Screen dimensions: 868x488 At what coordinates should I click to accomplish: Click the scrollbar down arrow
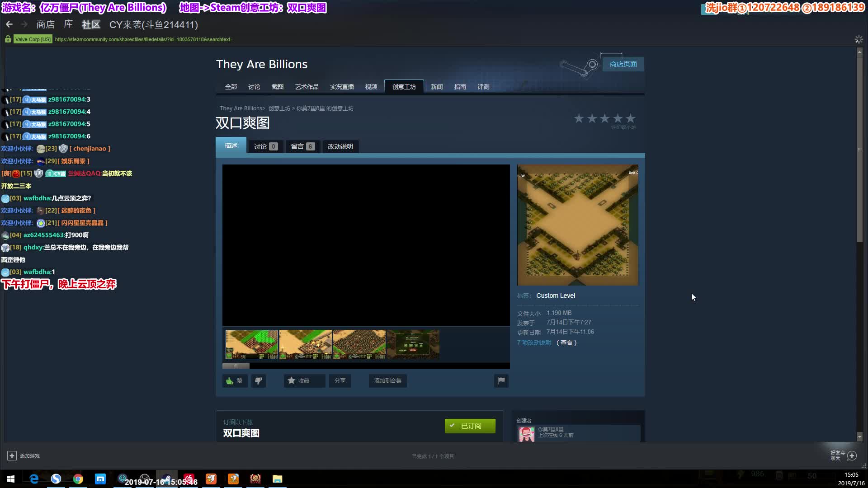pyautogui.click(x=859, y=437)
